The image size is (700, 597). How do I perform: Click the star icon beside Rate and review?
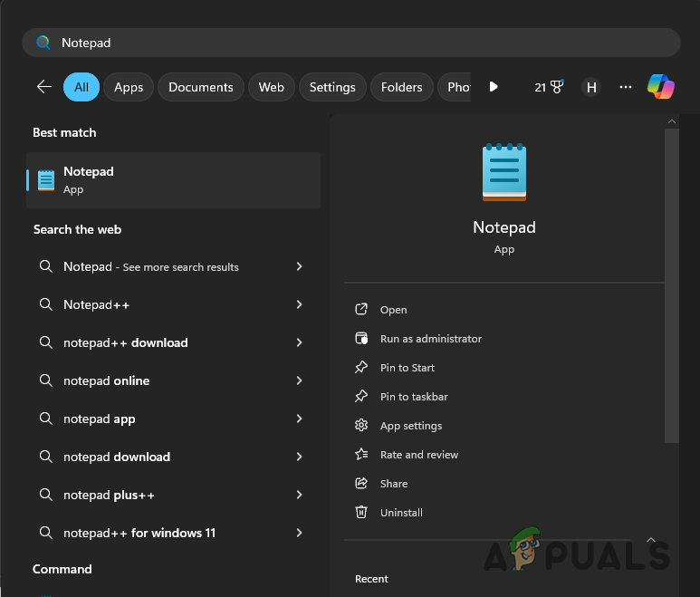[x=361, y=454]
